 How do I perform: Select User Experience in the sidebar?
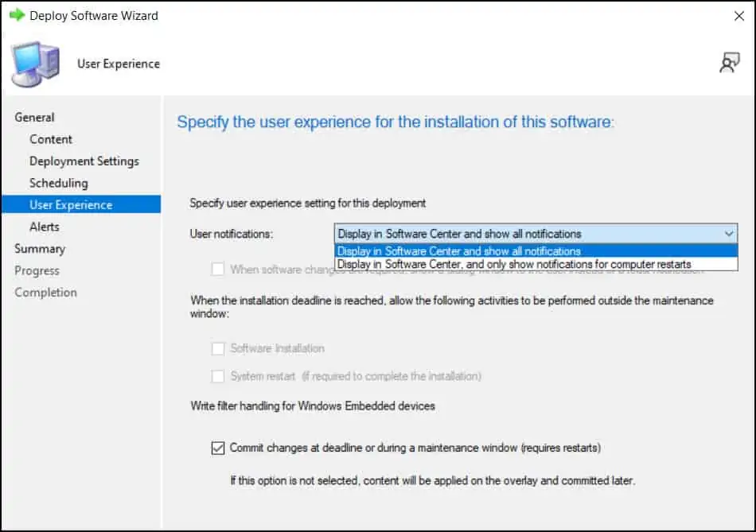[81, 204]
